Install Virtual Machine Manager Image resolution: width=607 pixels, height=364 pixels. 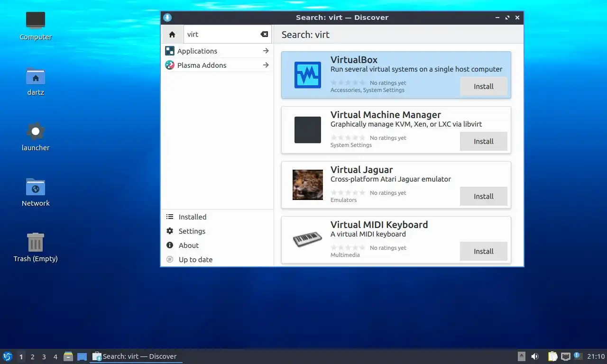[x=484, y=141]
